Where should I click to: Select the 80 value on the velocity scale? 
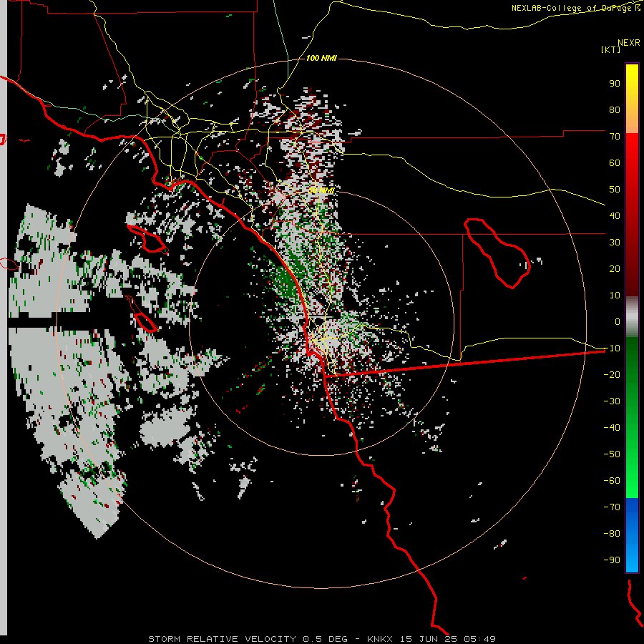[x=615, y=109]
